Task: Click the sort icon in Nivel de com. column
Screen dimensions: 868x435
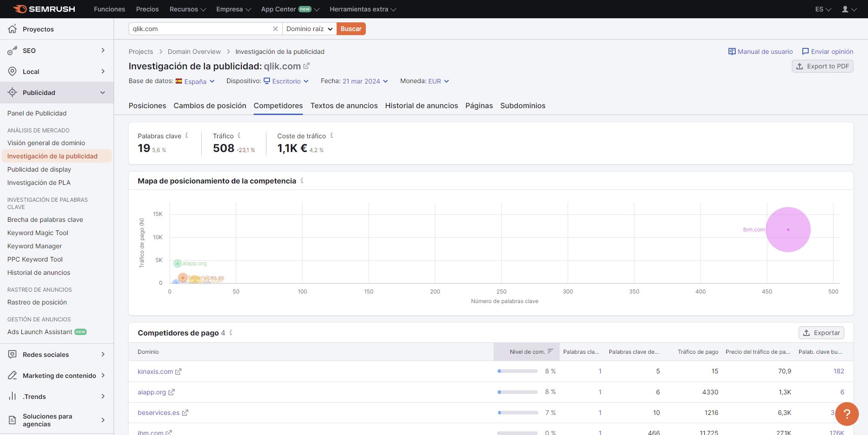Action: tap(551, 351)
